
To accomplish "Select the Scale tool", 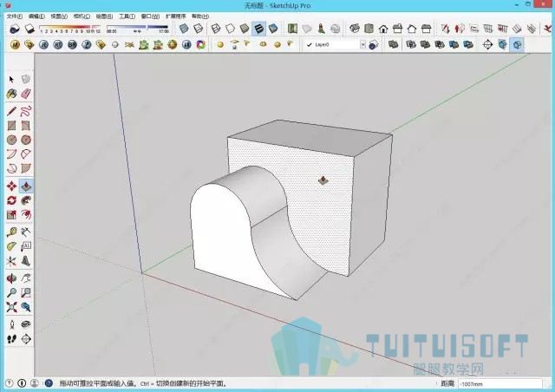I will point(11,214).
